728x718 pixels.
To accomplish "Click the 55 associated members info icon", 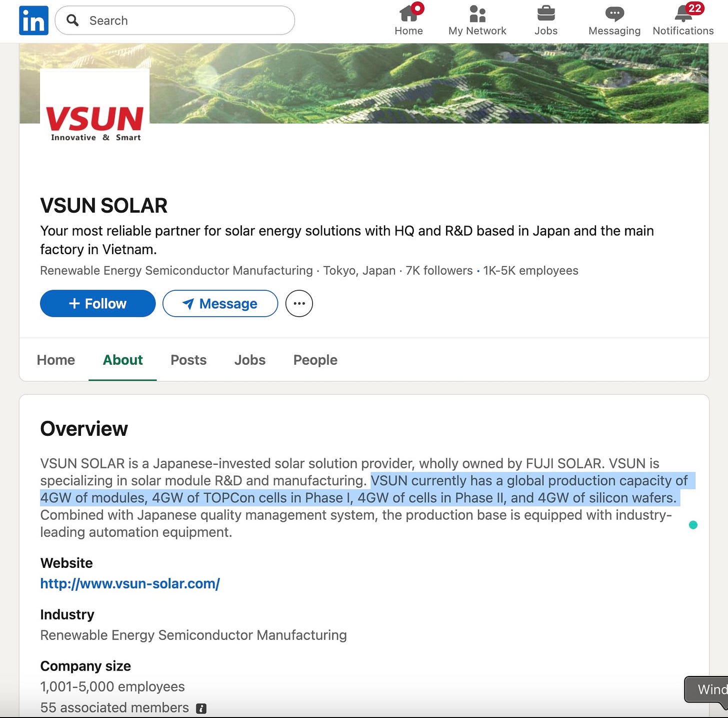I will [201, 708].
